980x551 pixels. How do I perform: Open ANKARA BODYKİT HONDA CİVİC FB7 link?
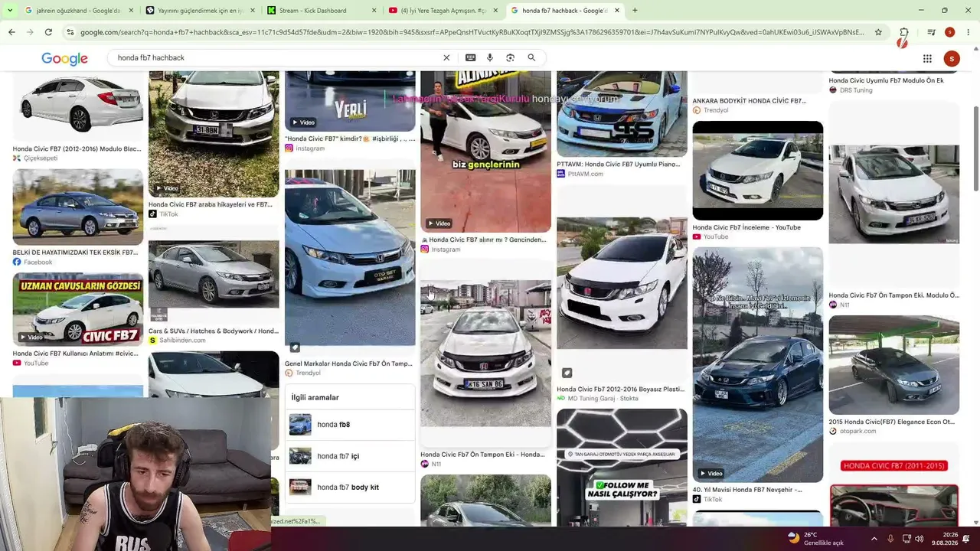tap(749, 101)
